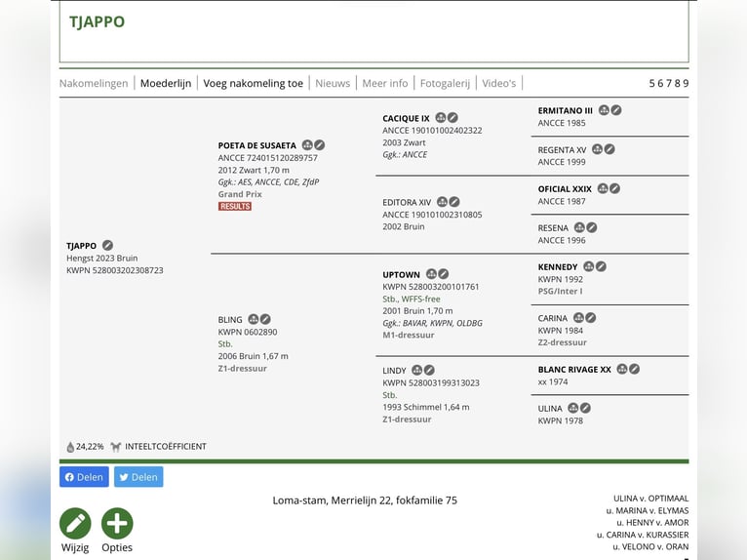The image size is (747, 560).
Task: Edit LINDY with pencil icon
Action: click(429, 370)
